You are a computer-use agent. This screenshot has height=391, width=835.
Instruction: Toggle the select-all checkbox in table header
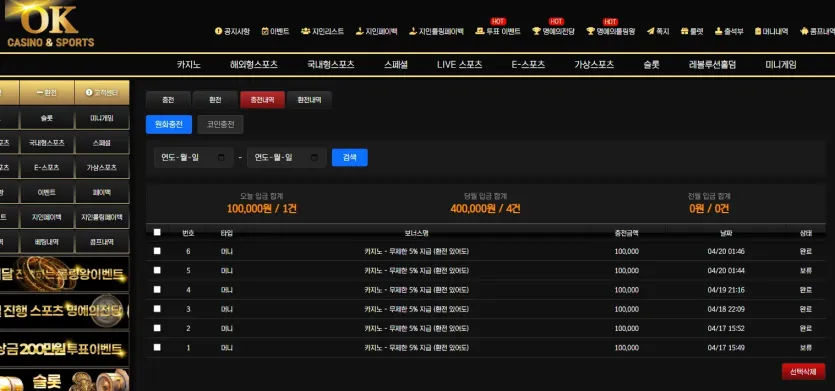(157, 232)
